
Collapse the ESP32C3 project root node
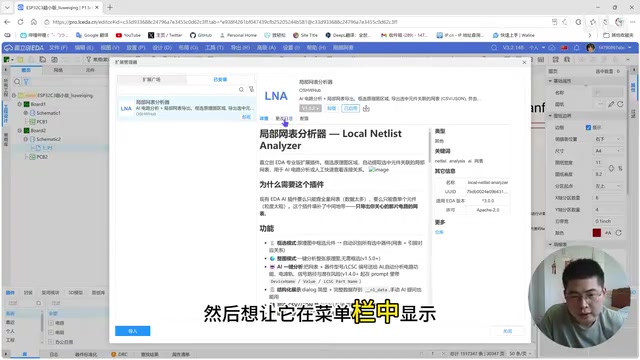point(14,96)
